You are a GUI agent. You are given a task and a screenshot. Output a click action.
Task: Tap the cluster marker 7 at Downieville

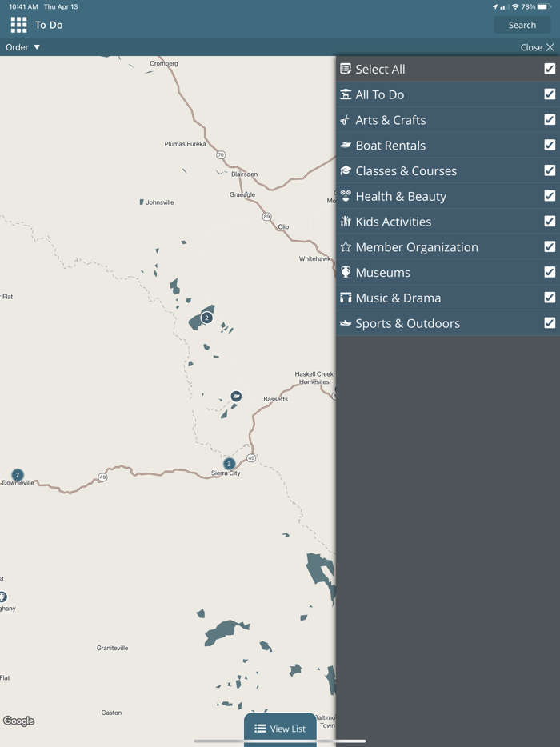(x=18, y=475)
